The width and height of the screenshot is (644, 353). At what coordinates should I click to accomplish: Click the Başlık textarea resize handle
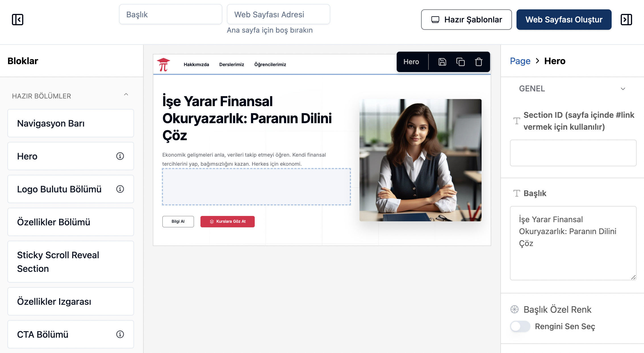point(633,277)
